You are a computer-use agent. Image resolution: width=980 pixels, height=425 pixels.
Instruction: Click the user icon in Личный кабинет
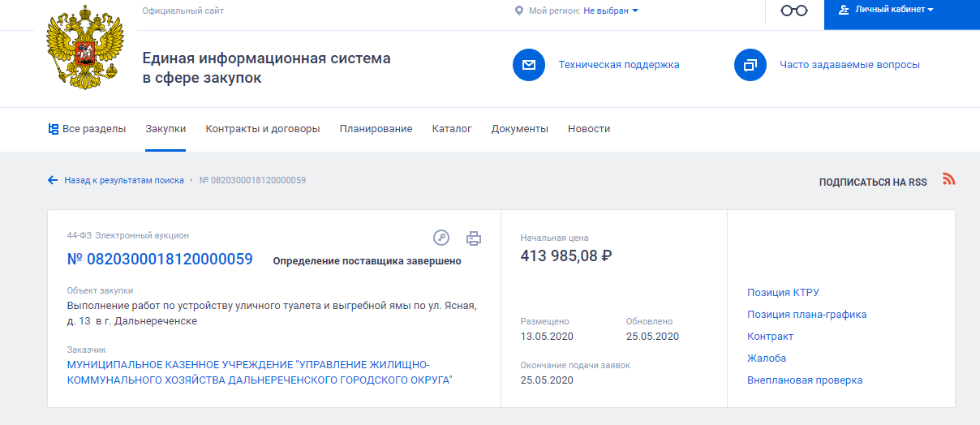coord(845,10)
